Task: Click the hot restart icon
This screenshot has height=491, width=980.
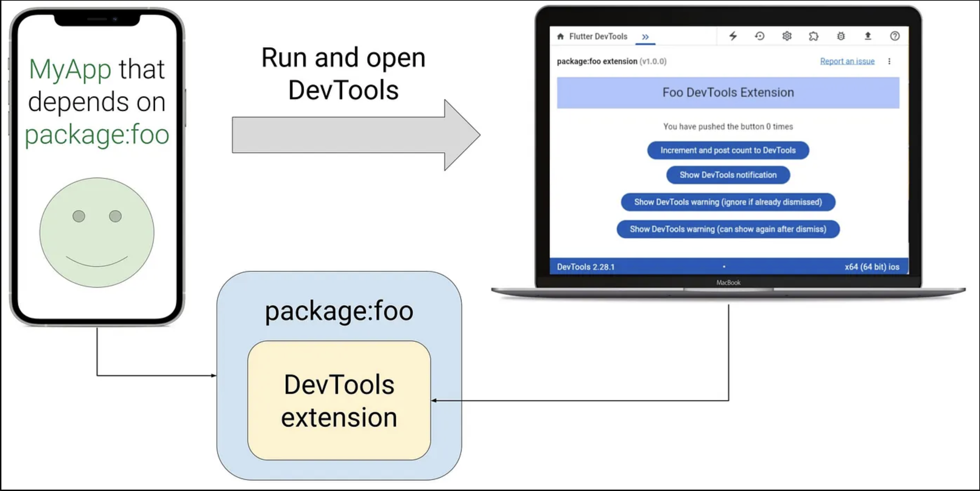Action: (760, 36)
